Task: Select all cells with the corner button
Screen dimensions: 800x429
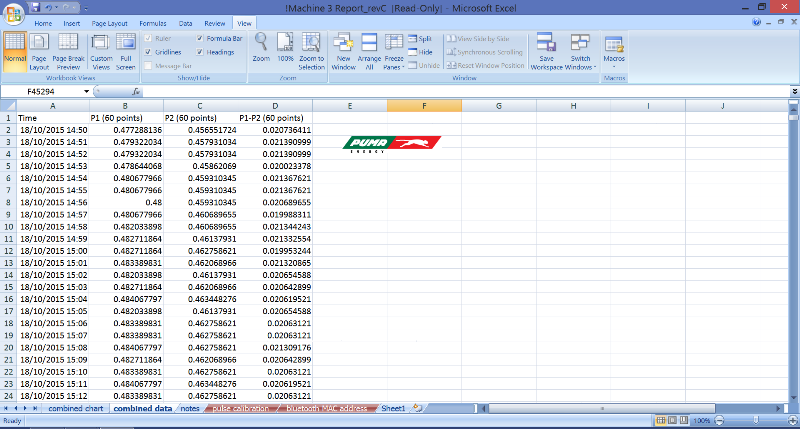Action: coord(8,106)
